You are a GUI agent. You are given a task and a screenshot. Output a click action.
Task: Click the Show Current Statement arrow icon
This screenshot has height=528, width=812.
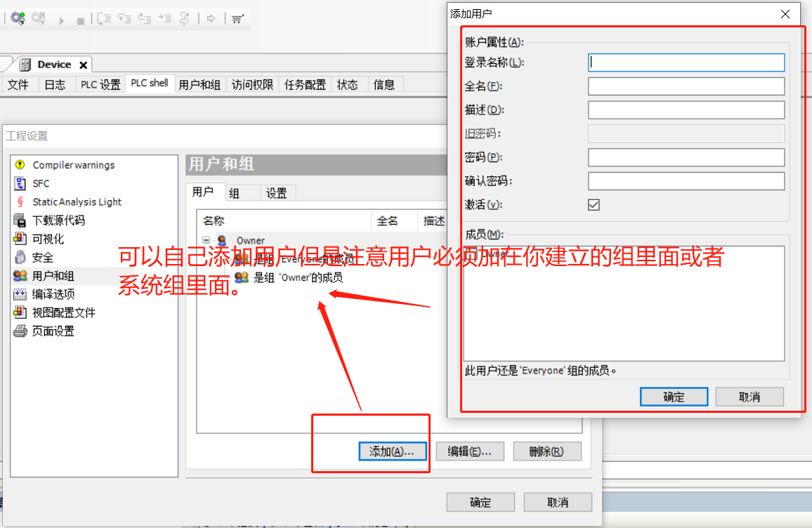[211, 19]
